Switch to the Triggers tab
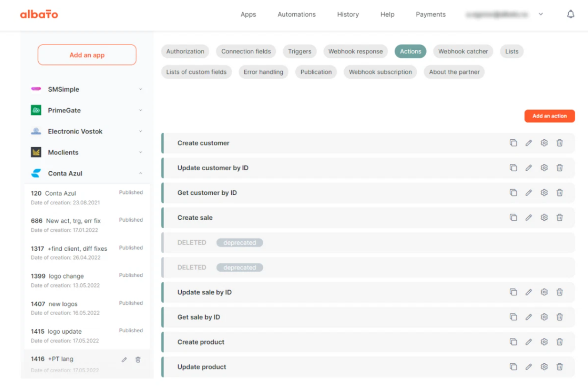588x391 pixels. (299, 51)
